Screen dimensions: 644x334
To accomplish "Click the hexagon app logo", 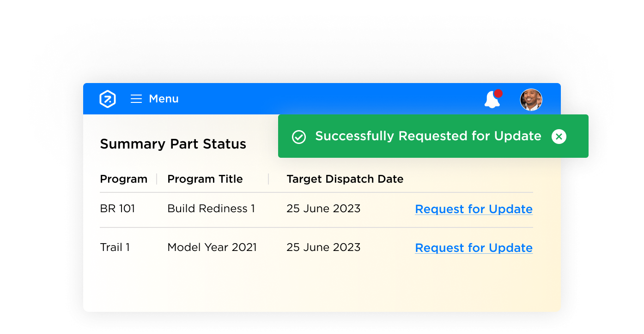I will pyautogui.click(x=108, y=99).
